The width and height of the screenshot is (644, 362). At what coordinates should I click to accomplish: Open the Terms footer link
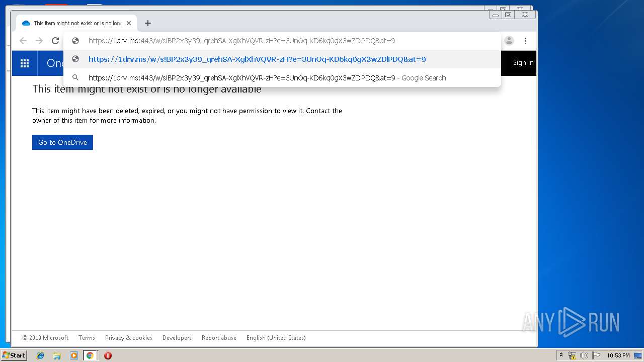pos(87,338)
